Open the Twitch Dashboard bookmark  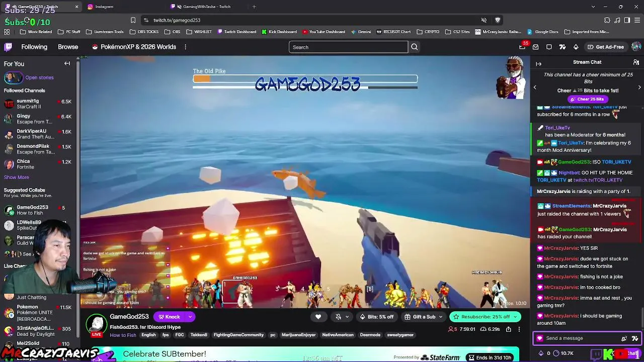236,32
